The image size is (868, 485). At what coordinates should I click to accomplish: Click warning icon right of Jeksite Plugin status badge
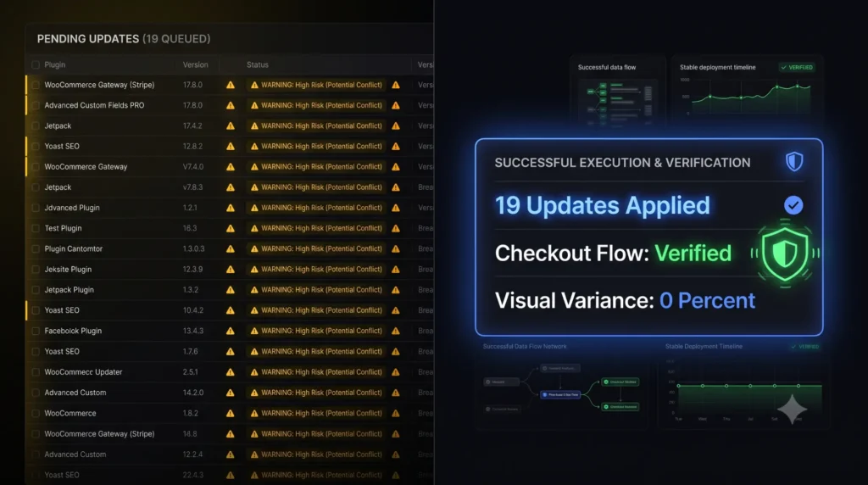(x=396, y=269)
